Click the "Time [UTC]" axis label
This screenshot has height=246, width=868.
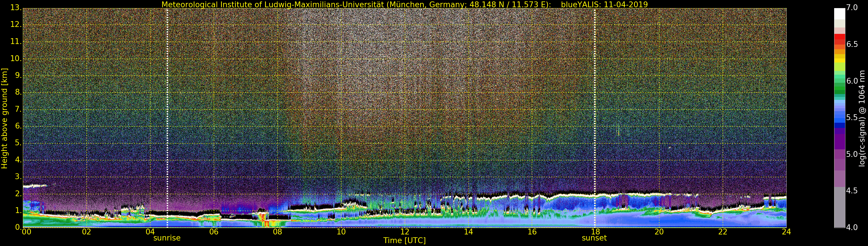(404, 241)
